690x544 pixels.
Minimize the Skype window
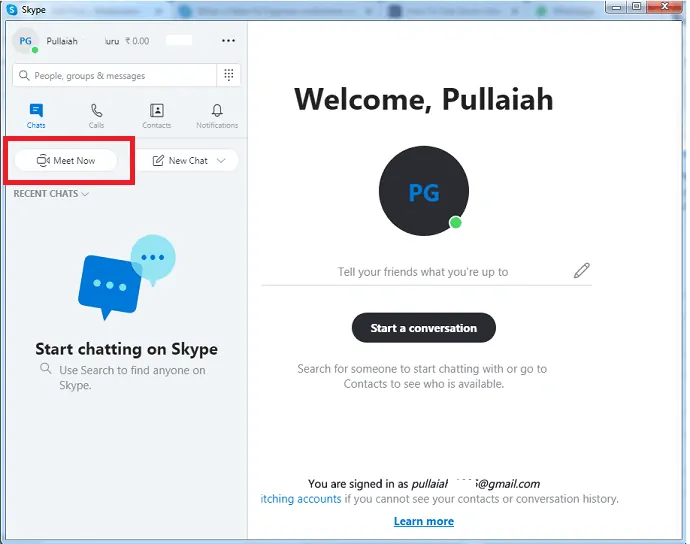click(617, 7)
